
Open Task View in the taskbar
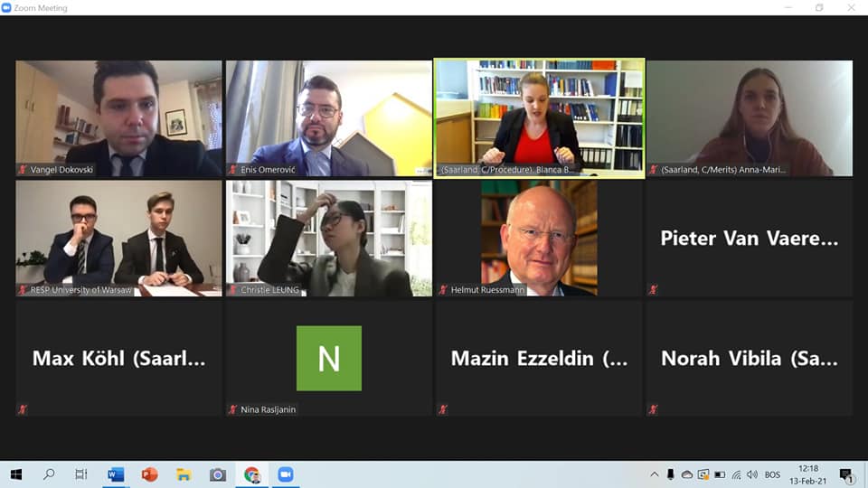pyautogui.click(x=81, y=474)
